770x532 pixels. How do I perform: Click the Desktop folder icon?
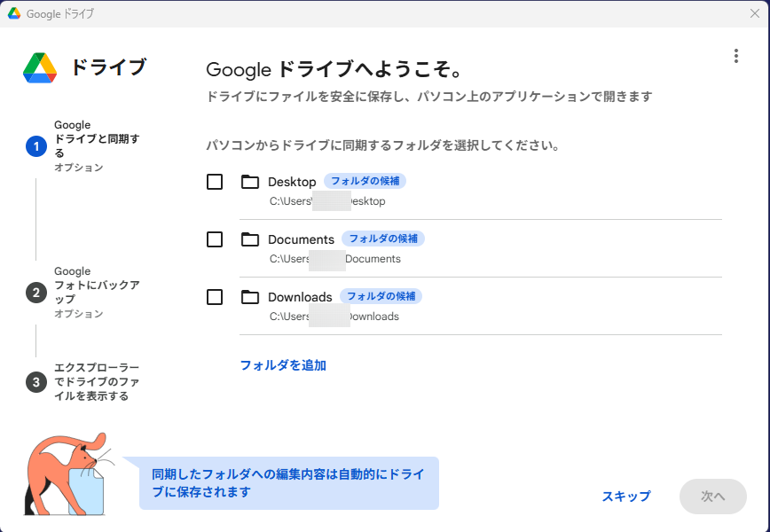(x=250, y=182)
